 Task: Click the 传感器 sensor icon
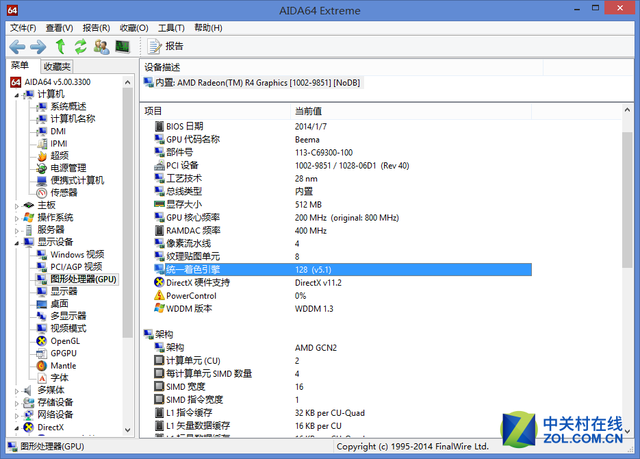(42, 193)
